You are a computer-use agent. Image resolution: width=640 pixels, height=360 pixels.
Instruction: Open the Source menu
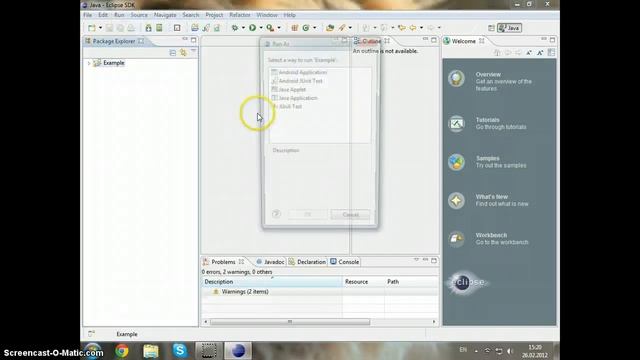(139, 15)
